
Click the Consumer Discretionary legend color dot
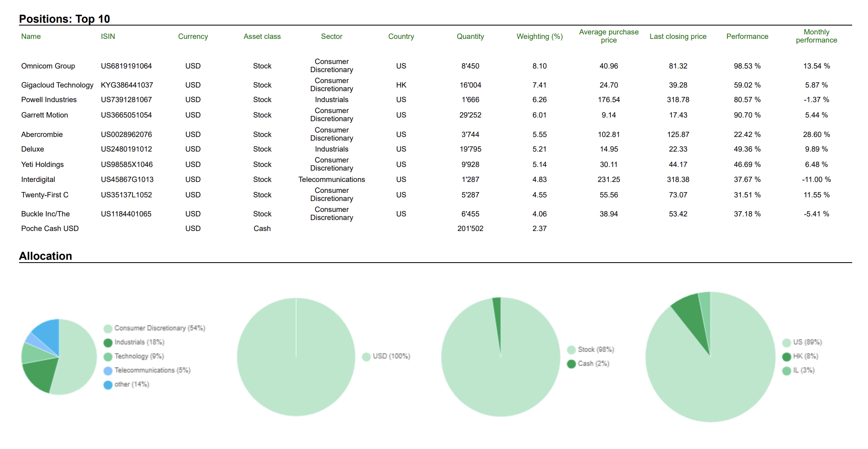pos(108,328)
